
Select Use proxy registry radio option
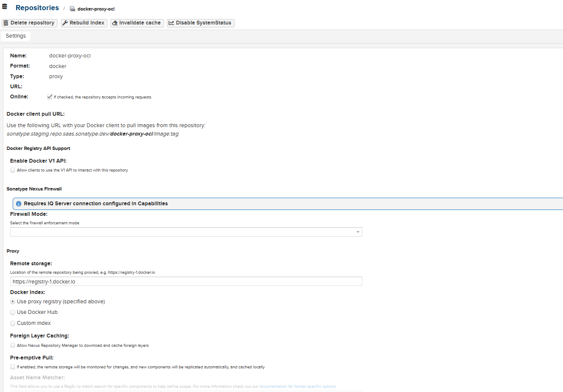(13, 302)
